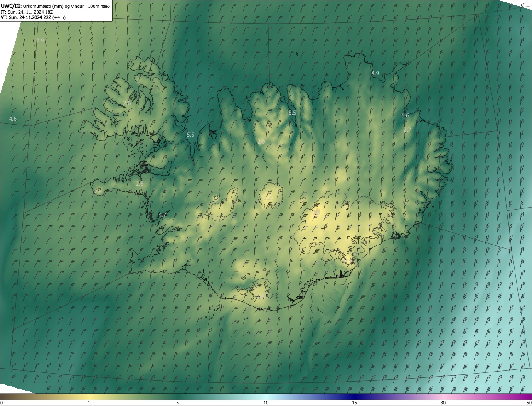The height and width of the screenshot is (406, 532).
Task: Click the 4.6 value over the western sea
Action: 13,119
